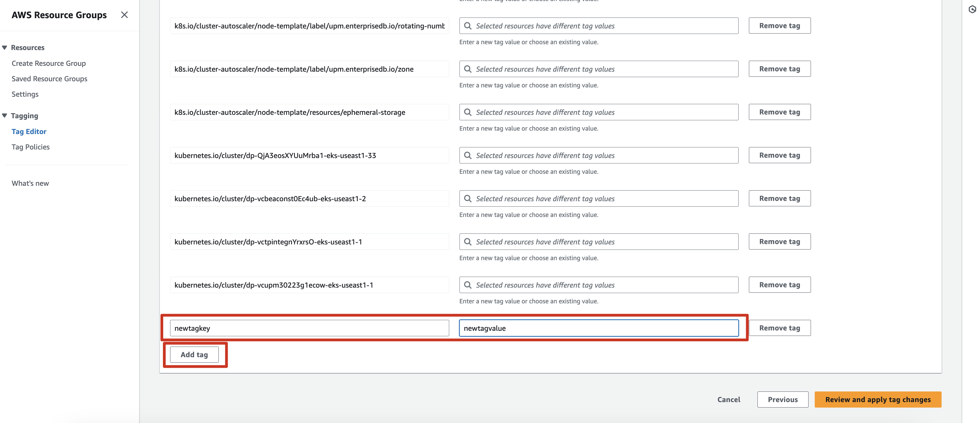The image size is (980, 423).
Task: Remove the newtagkey tag
Action: [779, 328]
